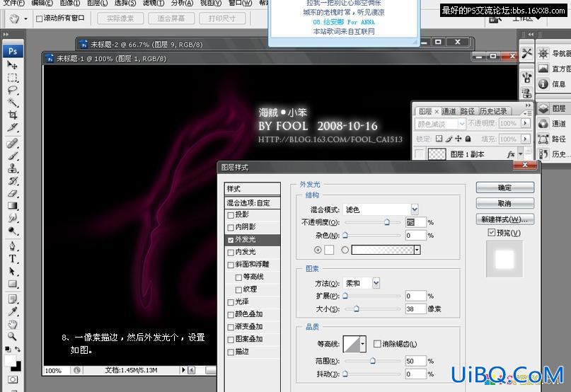571x392 pixels.
Task: Select the Magic Wand tool
Action: [12, 103]
